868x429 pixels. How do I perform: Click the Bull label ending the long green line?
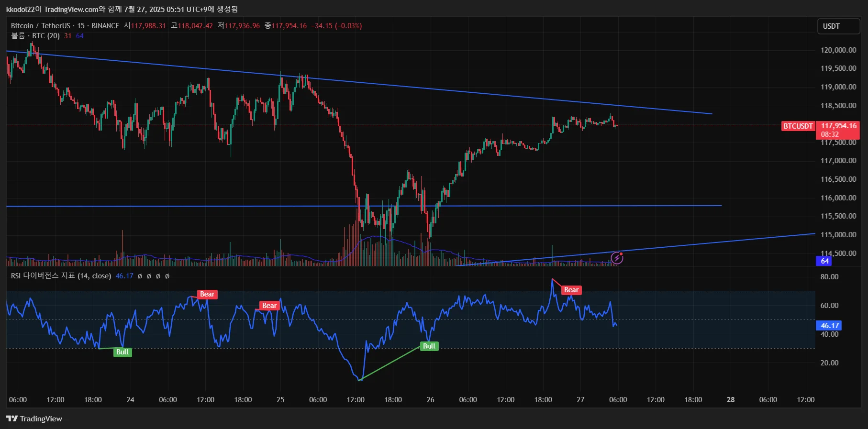tap(429, 346)
